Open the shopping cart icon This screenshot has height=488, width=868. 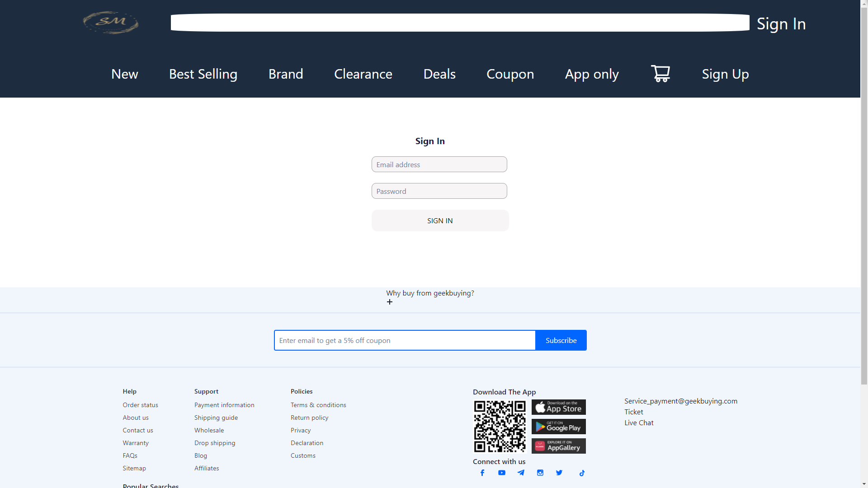coord(660,74)
